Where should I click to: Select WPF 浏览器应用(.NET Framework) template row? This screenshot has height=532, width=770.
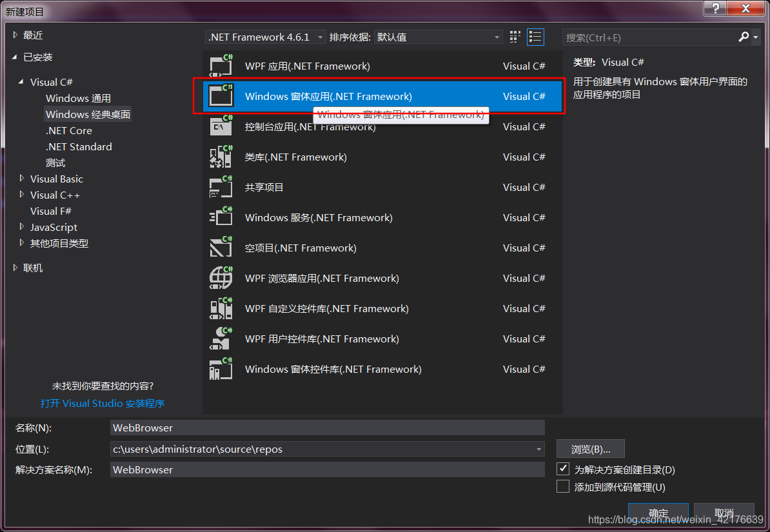pyautogui.click(x=383, y=278)
